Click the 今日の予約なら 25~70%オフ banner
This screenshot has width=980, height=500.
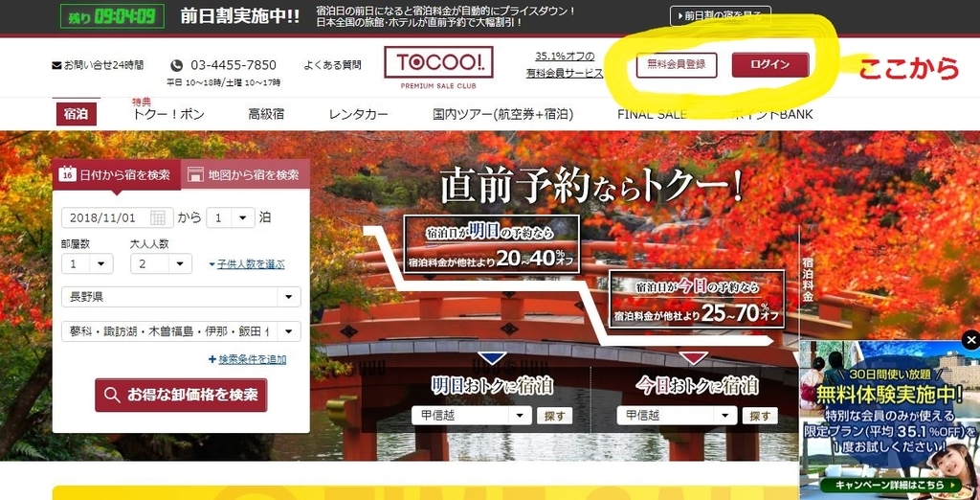[697, 299]
